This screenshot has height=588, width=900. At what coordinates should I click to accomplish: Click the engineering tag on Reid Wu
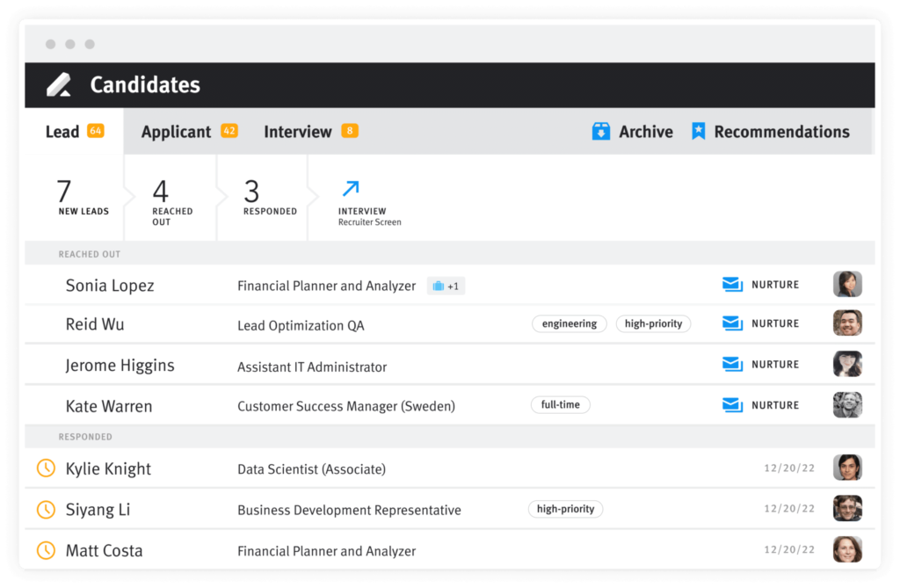570,323
